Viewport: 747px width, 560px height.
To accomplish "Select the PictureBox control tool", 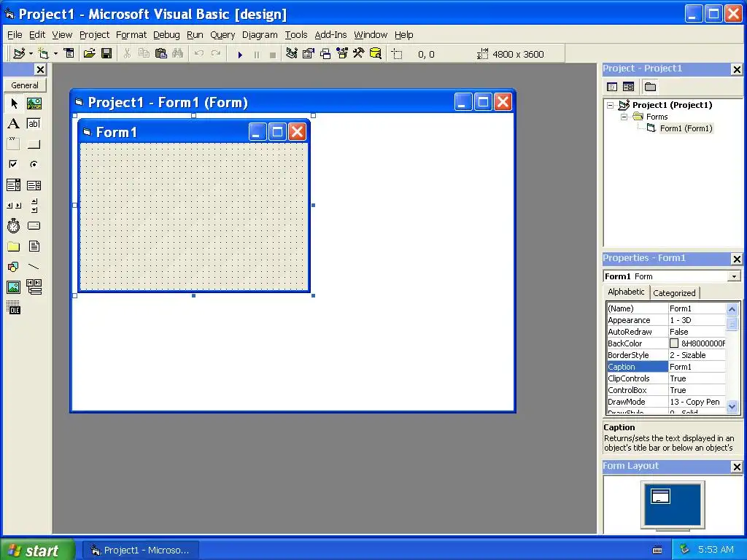I will point(34,104).
